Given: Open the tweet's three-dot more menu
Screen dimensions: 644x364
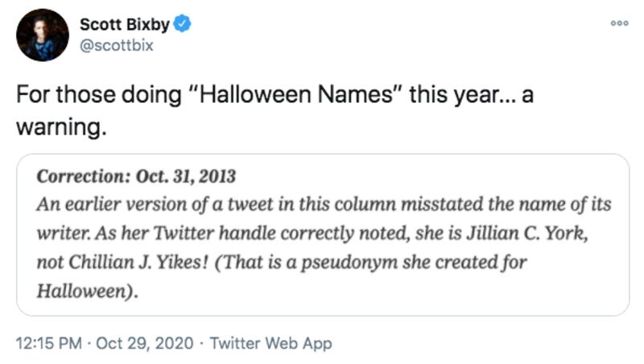Looking at the screenshot, I should (x=618, y=24).
